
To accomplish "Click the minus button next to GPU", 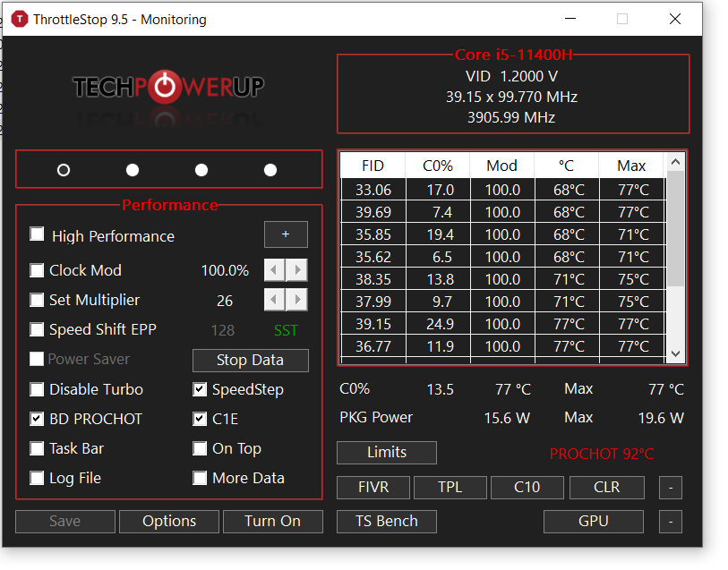I will [x=671, y=522].
